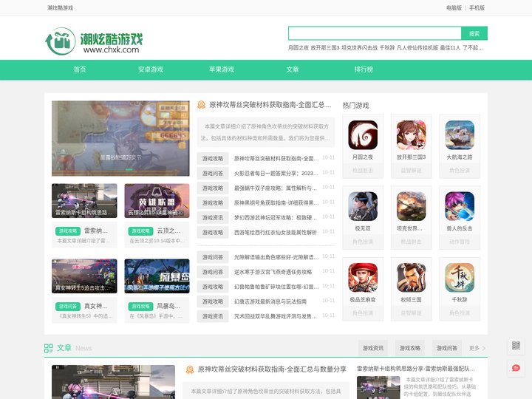Open the 月圆之夜 game icon

[x=363, y=134]
